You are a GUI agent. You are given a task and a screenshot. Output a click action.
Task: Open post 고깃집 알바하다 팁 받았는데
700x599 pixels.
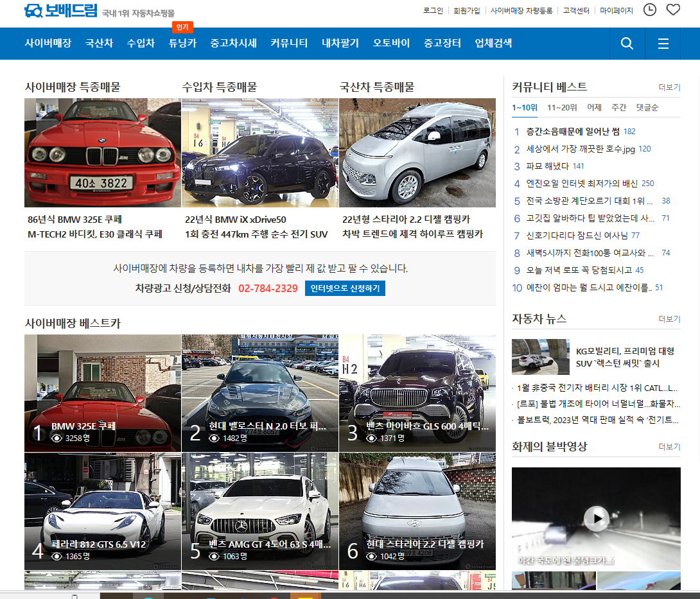tap(590, 218)
